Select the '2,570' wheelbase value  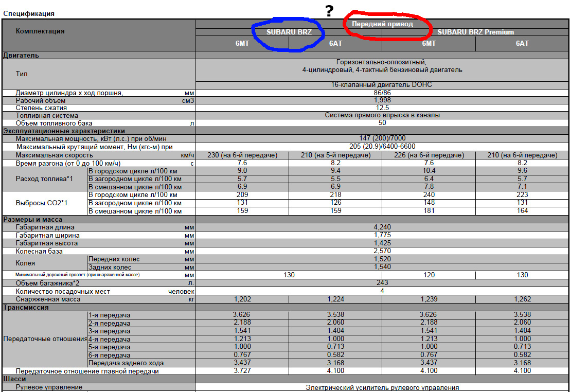[x=382, y=251]
